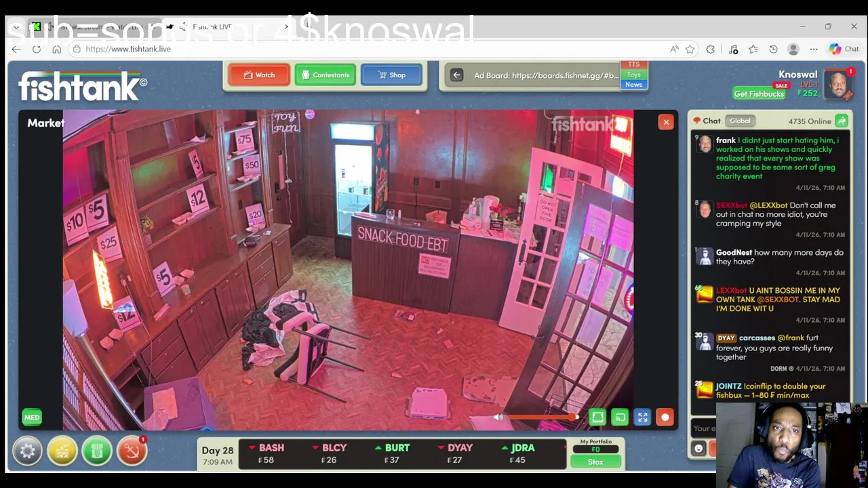This screenshot has width=868, height=488.
Task: Open browser media control icon
Action: point(733,49)
